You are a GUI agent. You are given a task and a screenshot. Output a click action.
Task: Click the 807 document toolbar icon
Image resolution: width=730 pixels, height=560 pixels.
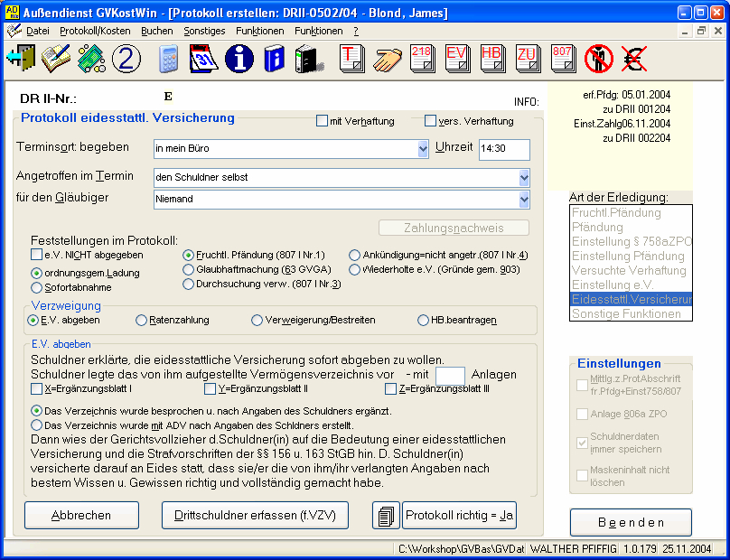(562, 59)
